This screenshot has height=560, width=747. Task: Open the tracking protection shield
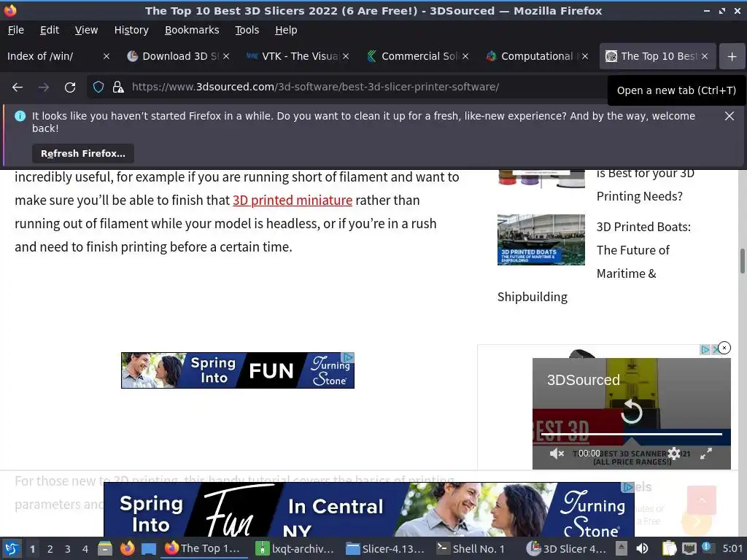click(x=98, y=87)
